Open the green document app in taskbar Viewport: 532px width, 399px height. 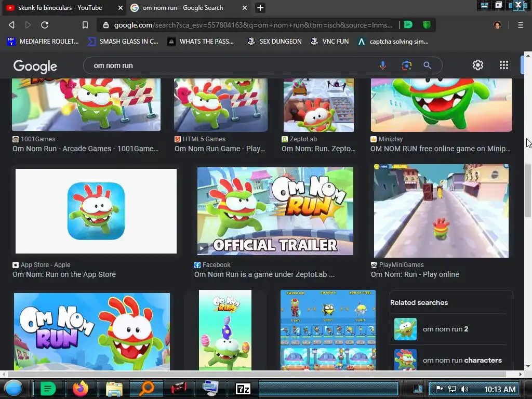click(48, 389)
